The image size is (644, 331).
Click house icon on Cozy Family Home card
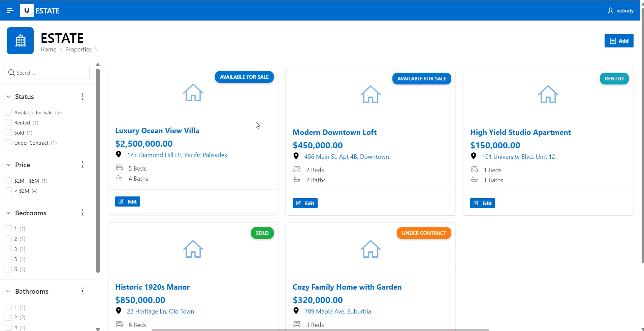[371, 249]
